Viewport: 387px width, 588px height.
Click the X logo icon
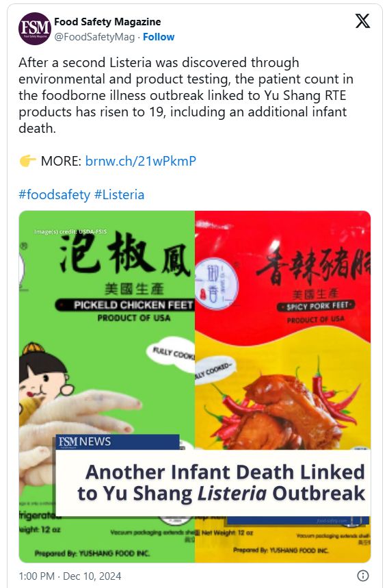(x=362, y=21)
